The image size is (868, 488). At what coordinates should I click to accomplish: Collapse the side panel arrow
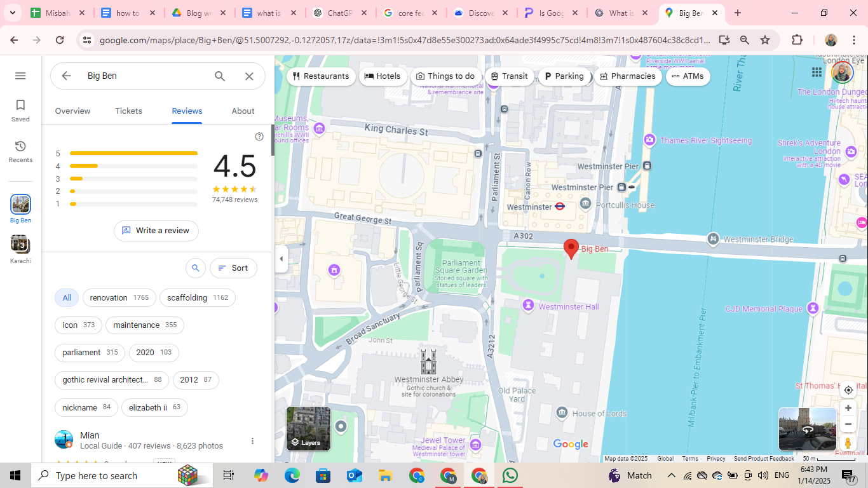click(281, 259)
